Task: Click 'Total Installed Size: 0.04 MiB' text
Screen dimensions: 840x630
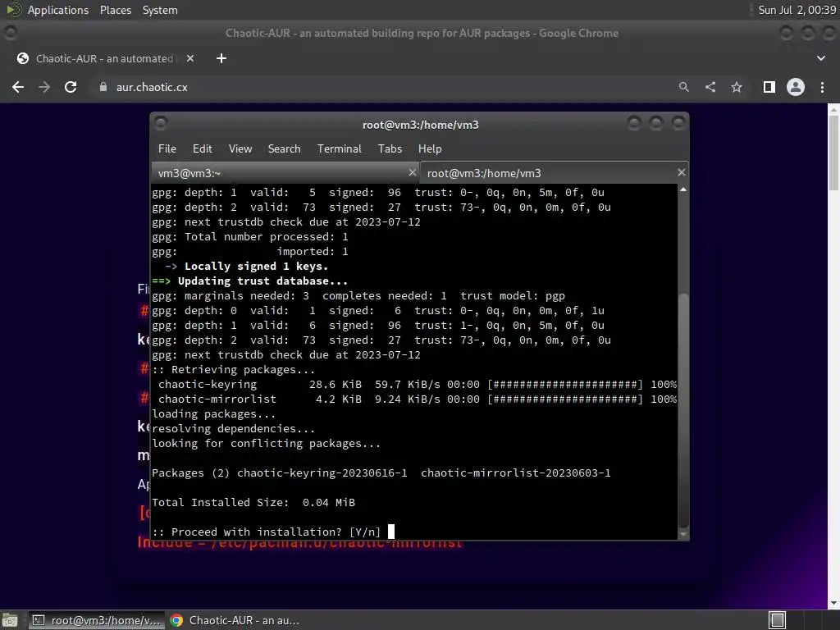Action: pos(253,503)
